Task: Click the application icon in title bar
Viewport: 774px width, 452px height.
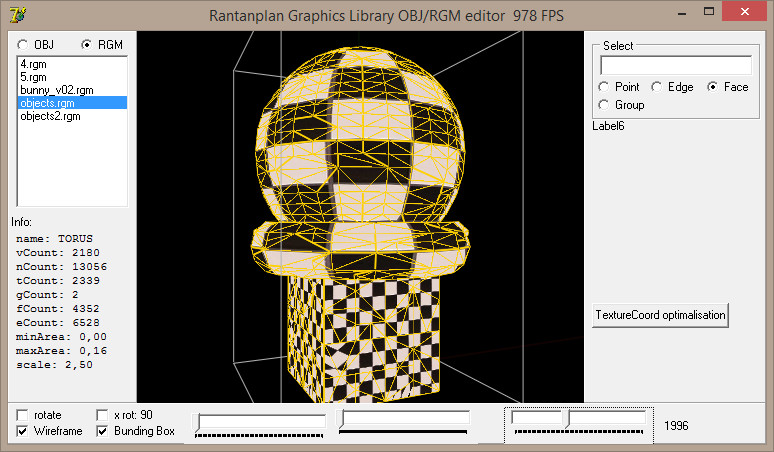Action: (17, 14)
